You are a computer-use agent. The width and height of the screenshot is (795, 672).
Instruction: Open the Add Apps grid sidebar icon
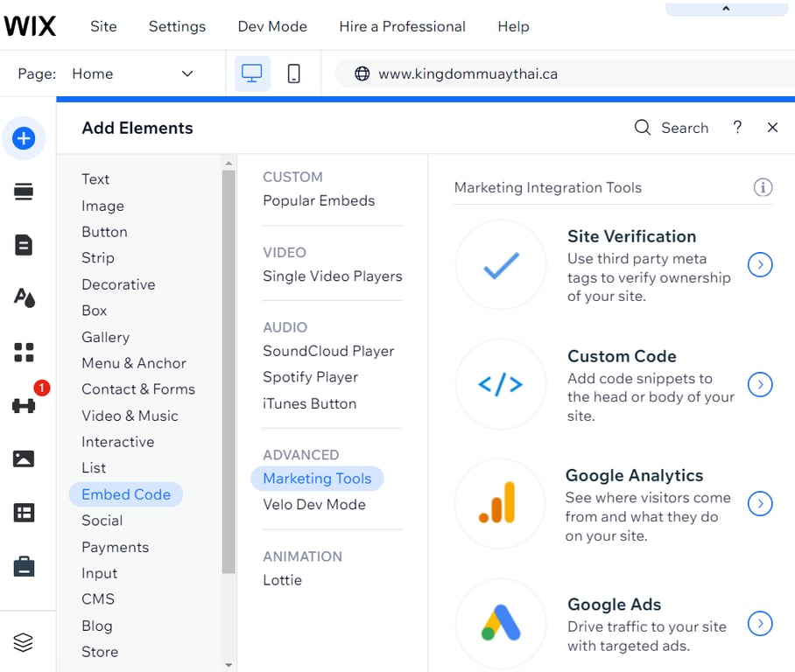24,353
